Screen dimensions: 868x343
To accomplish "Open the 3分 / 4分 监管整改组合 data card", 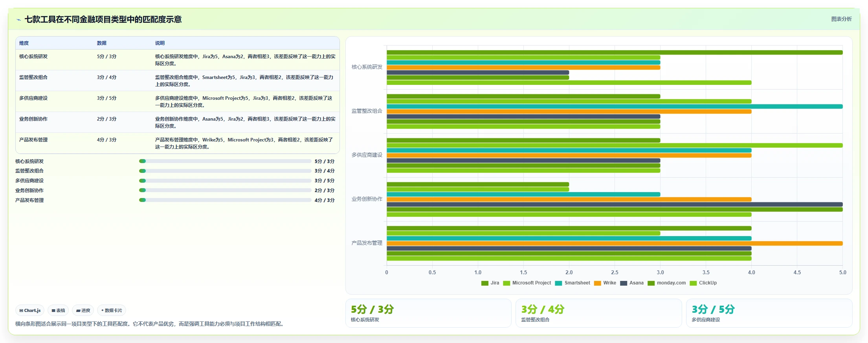I will click(x=599, y=313).
